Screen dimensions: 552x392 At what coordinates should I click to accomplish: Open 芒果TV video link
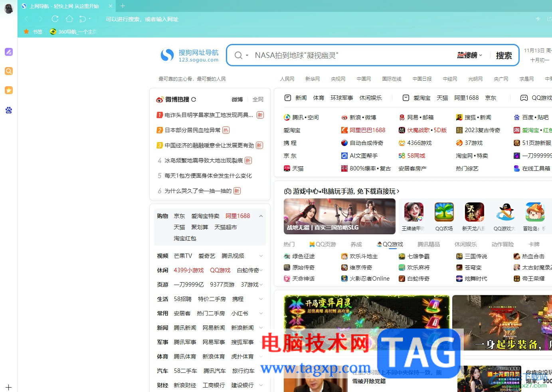(183, 256)
